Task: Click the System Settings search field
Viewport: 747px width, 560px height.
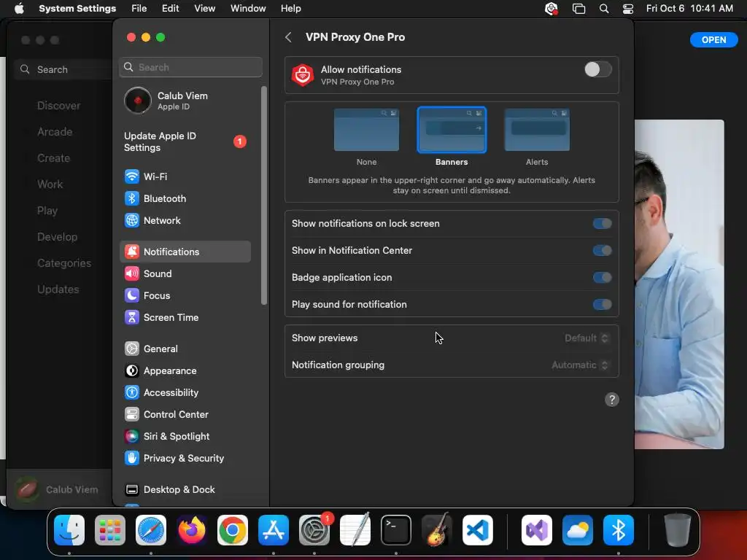Action: pos(190,67)
